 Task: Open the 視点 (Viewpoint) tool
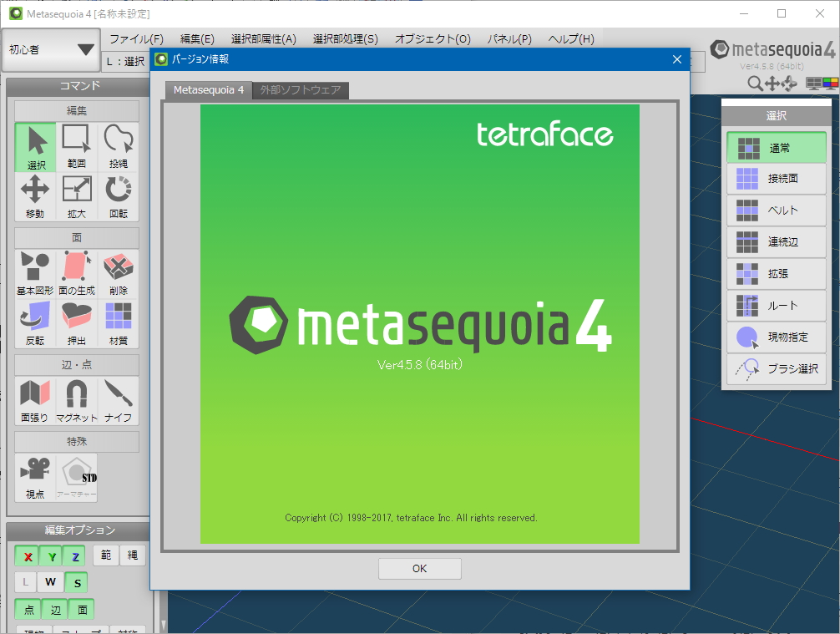[34, 477]
